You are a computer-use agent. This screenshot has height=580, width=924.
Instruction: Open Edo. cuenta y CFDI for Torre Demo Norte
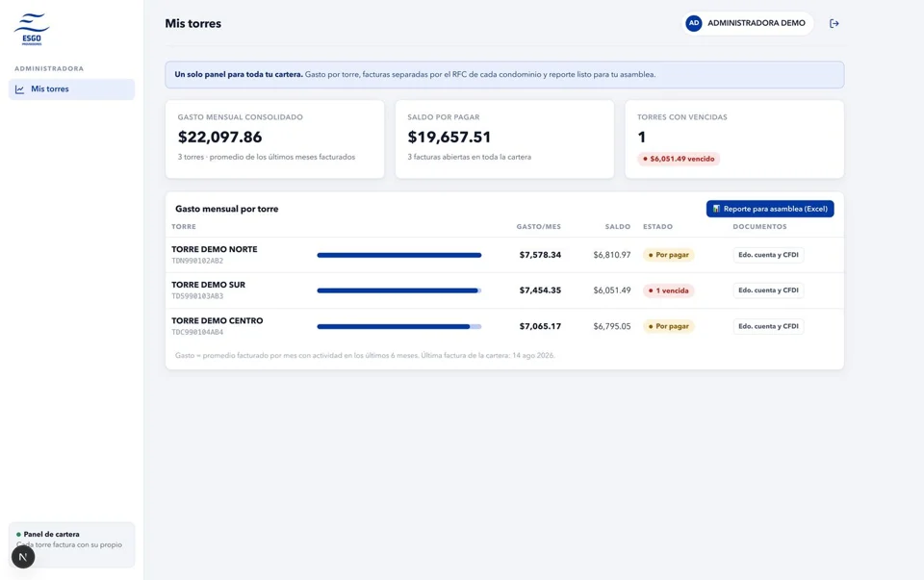pos(768,255)
